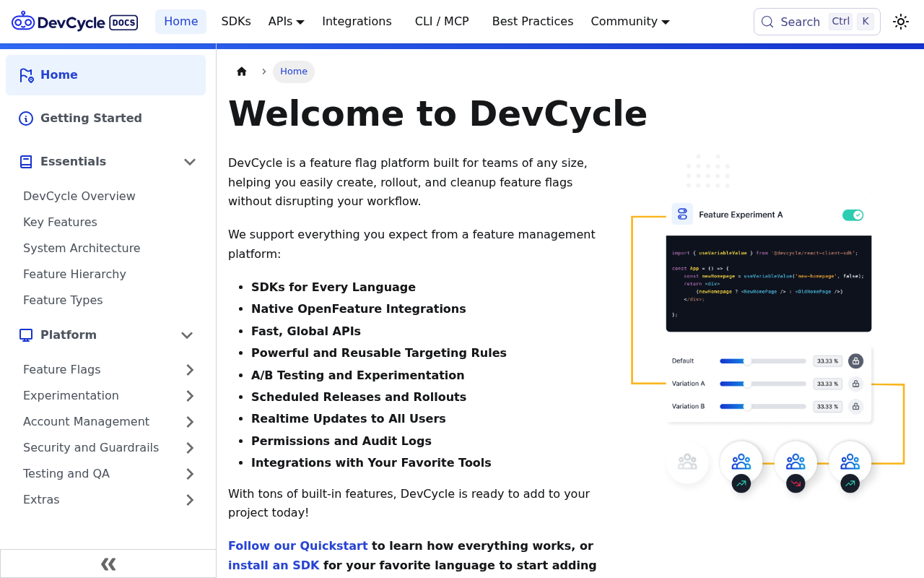Viewport: 924px width, 578px height.
Task: Click 'Permissions and Audit Logs' bullet text
Action: point(341,441)
